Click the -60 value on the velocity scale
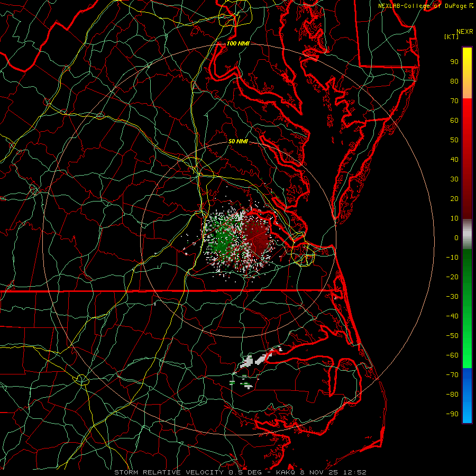This screenshot has height=476, width=476. 452,355
